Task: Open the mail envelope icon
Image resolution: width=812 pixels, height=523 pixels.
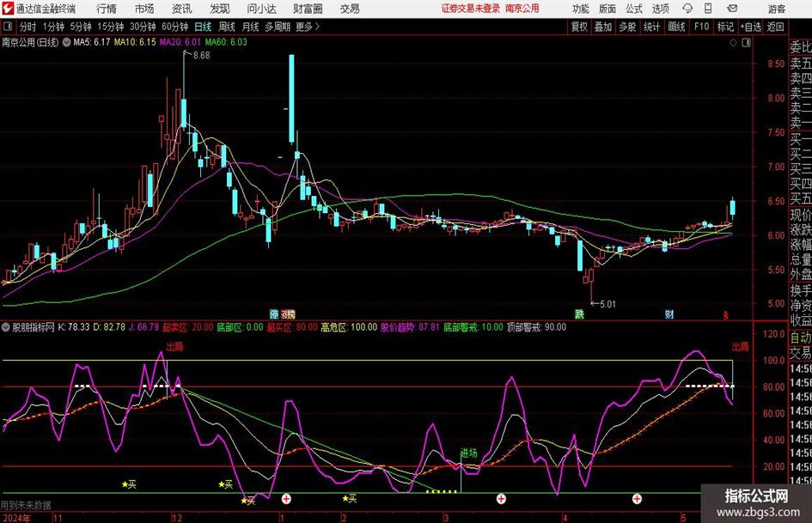Action: point(732,9)
